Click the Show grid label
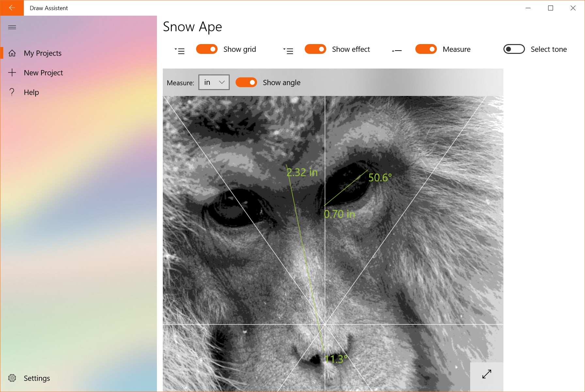The width and height of the screenshot is (585, 392). (x=240, y=49)
